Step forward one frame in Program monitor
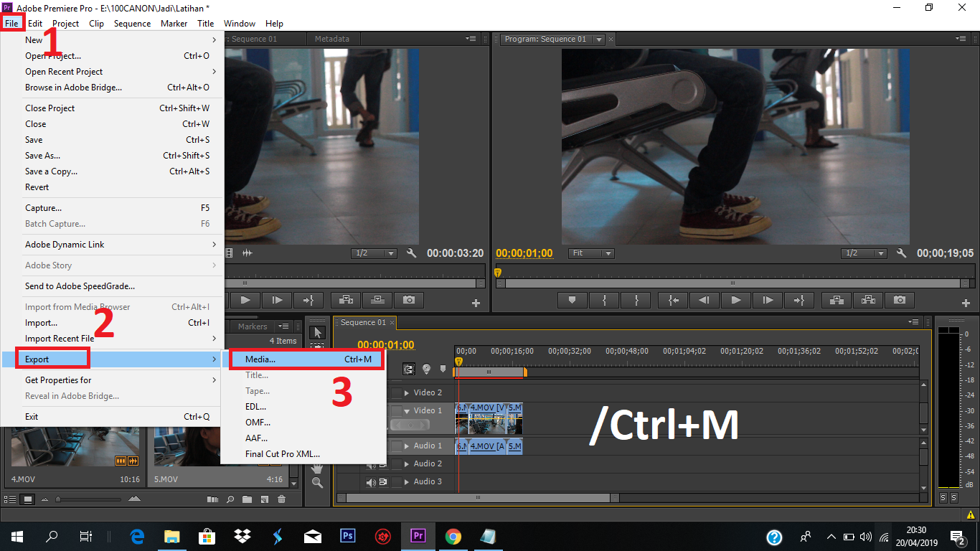Screen dimensions: 980x551 coord(767,301)
